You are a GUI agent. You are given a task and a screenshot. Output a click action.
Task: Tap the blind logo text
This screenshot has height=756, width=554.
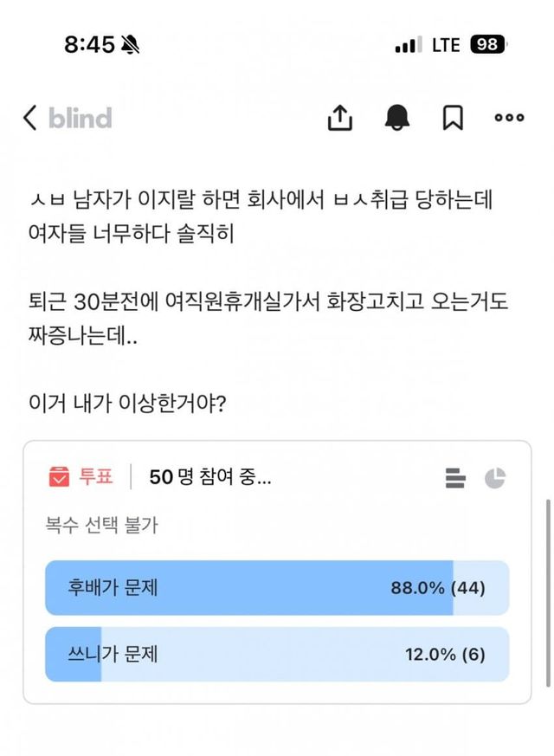[x=80, y=118]
